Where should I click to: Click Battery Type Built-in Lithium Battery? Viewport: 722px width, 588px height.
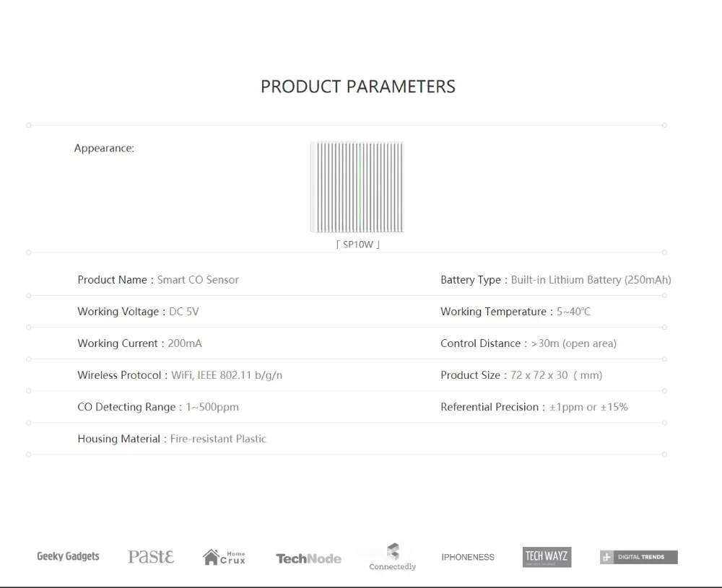(x=556, y=280)
